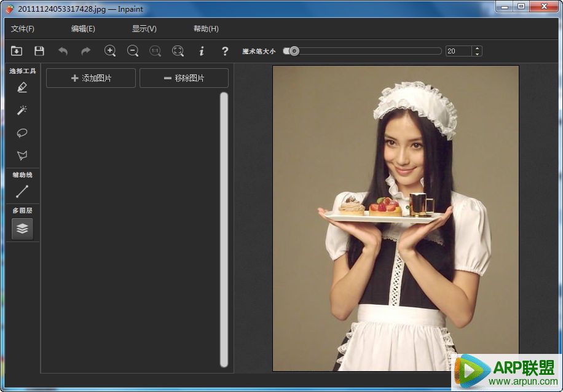The image size is (563, 392).
Task: Click the Undo arrow icon
Action: coord(63,51)
